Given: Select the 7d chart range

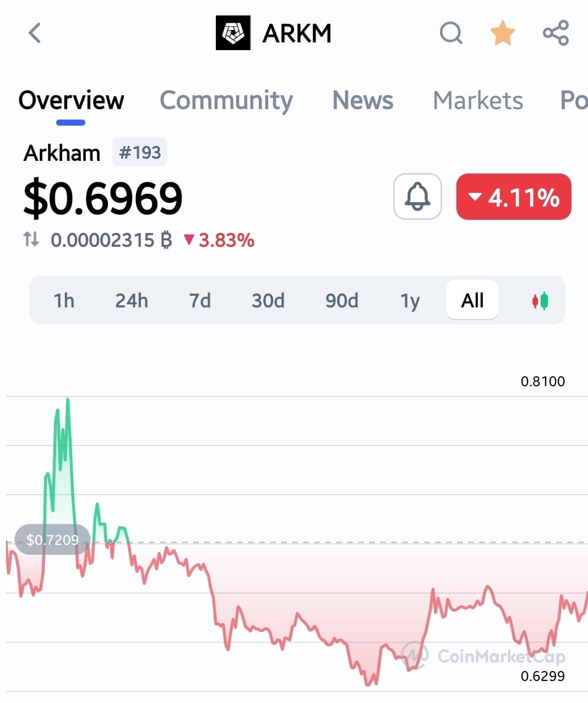Looking at the screenshot, I should [x=200, y=300].
